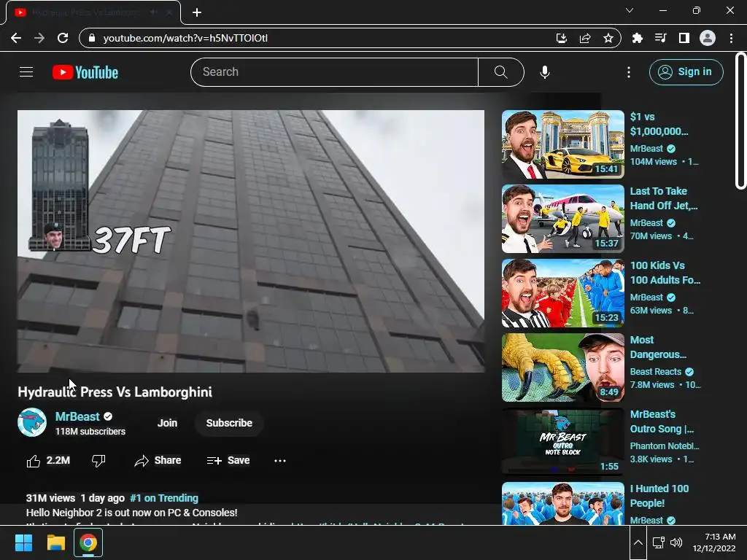The height and width of the screenshot is (560, 747).
Task: Select the Hydraulic Press Vs Lamborghini tab
Action: [93, 12]
